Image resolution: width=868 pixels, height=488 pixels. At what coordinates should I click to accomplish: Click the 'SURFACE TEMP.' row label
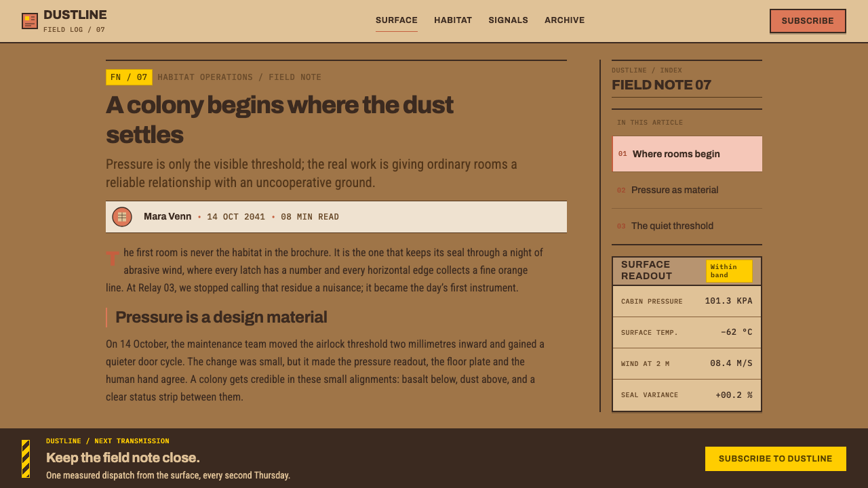click(650, 333)
